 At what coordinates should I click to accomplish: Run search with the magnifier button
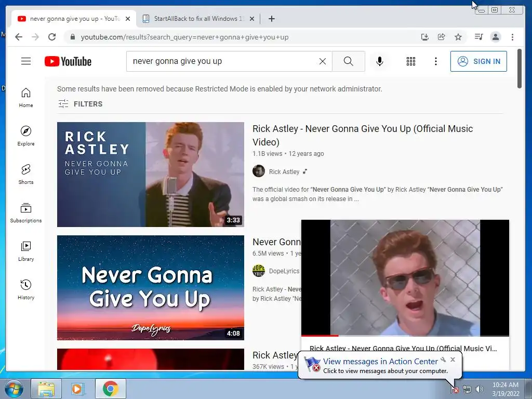pyautogui.click(x=349, y=61)
